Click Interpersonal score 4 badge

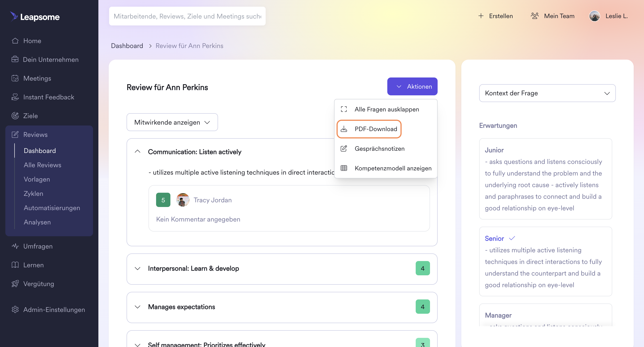[x=423, y=268]
